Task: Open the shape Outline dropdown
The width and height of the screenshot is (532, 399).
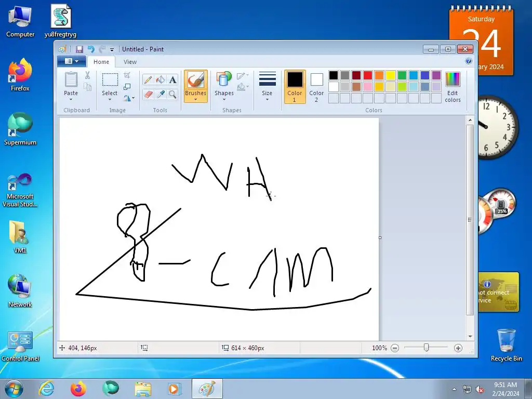Action: click(243, 75)
